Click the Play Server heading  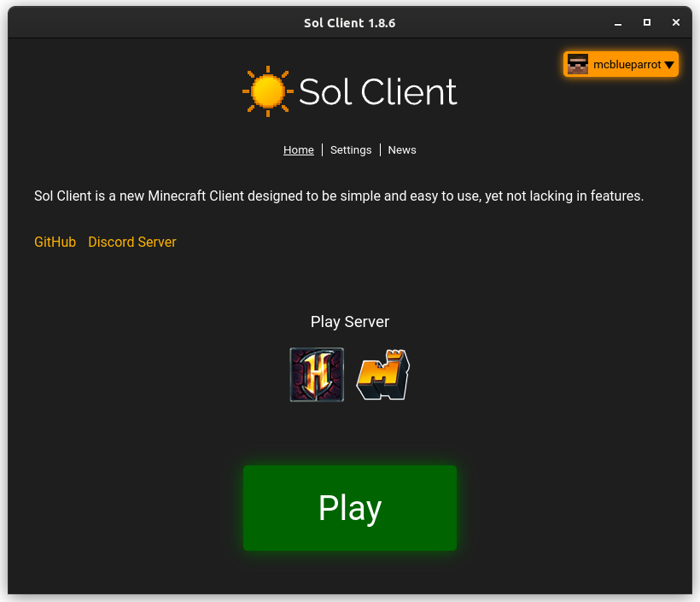349,322
